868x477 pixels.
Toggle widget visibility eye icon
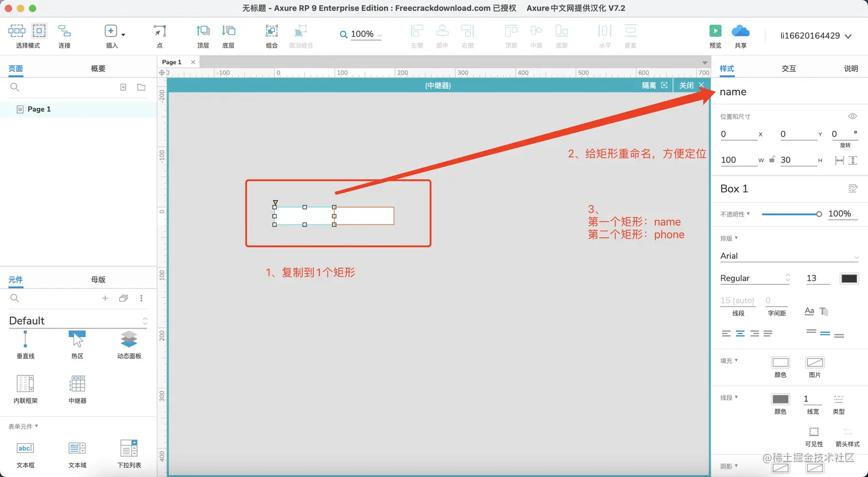852,117
